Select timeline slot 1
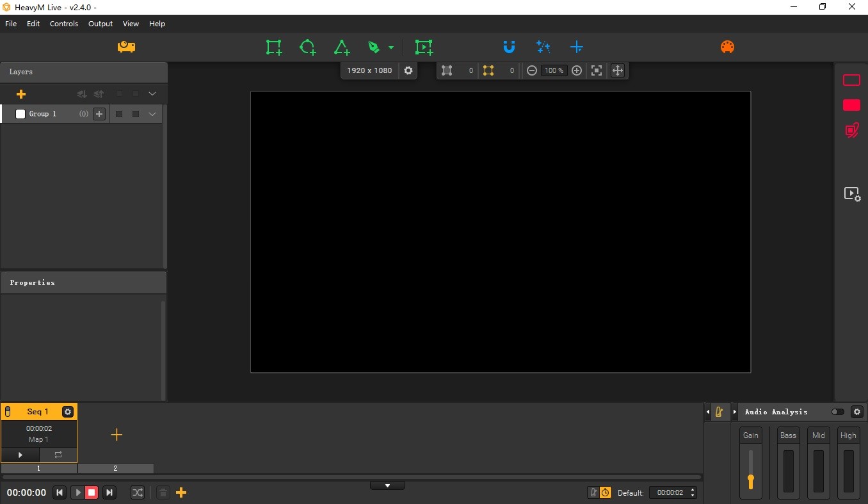The image size is (868, 504). point(38,468)
